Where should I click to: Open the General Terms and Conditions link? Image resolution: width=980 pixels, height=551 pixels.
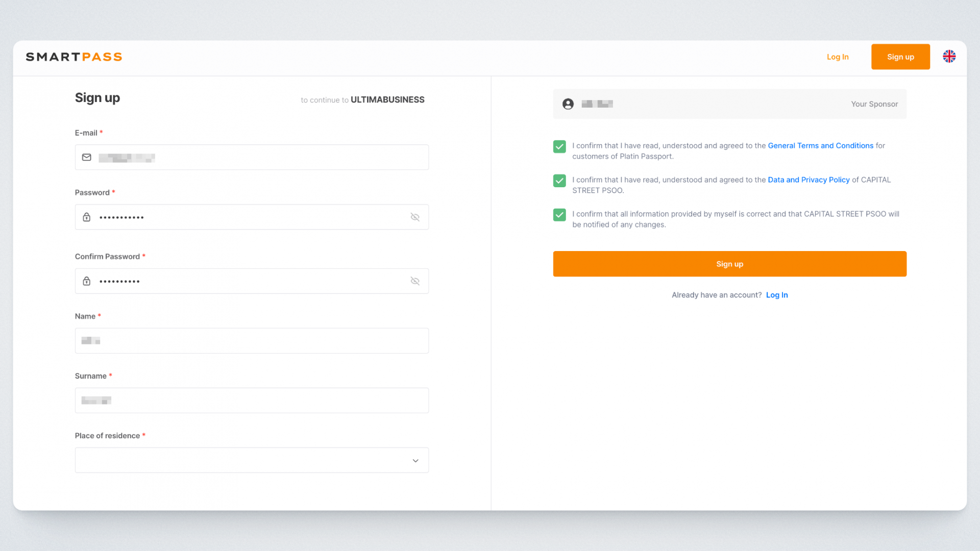[x=820, y=146]
